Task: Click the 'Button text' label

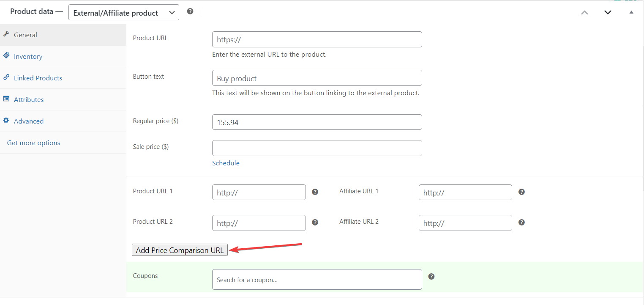Action: point(148,77)
